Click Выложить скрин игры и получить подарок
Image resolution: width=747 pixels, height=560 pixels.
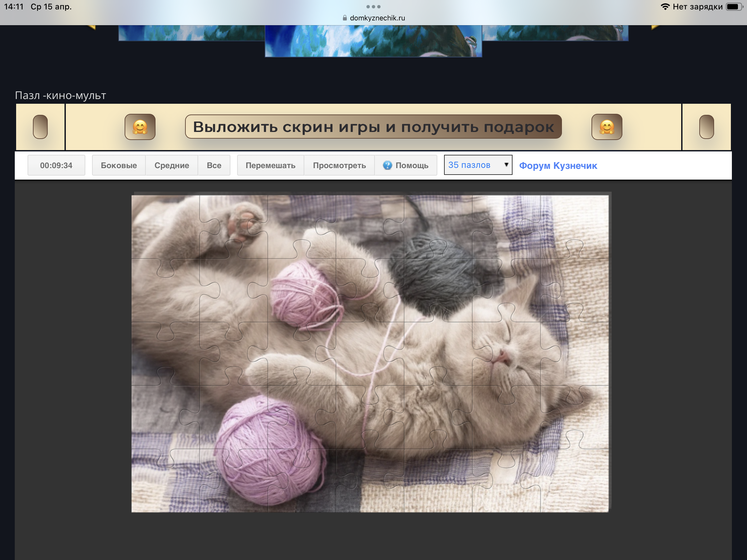[373, 127]
